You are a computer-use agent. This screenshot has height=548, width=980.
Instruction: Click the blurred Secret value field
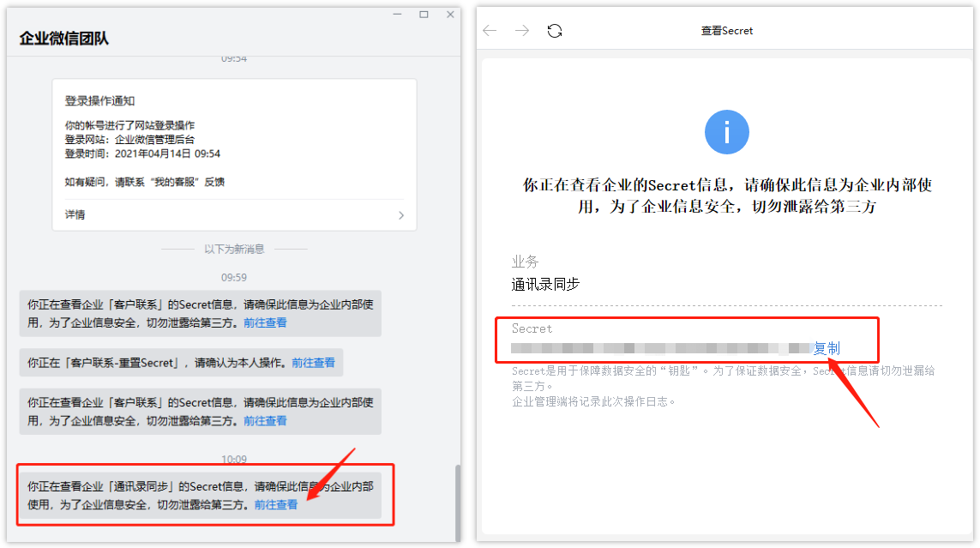[x=661, y=349]
